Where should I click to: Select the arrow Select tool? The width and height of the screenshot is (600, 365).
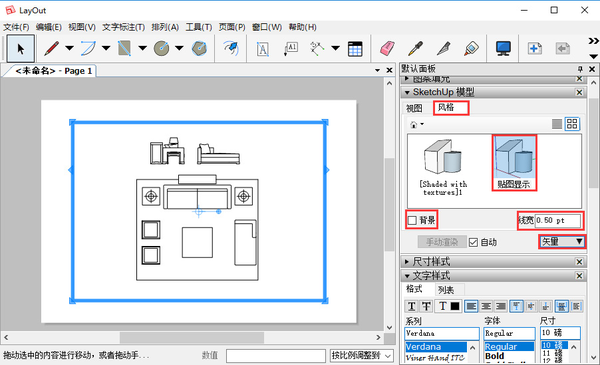21,49
